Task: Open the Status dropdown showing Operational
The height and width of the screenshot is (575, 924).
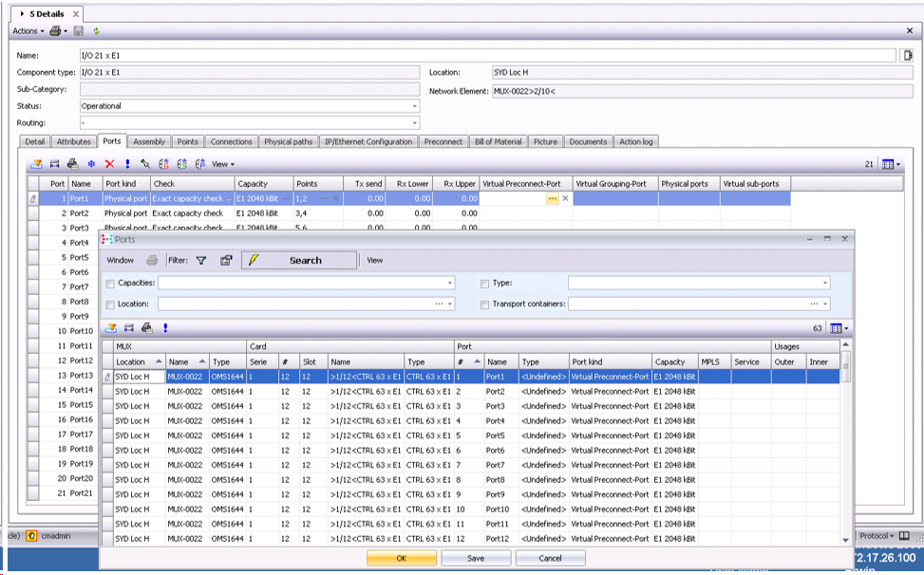Action: [415, 106]
